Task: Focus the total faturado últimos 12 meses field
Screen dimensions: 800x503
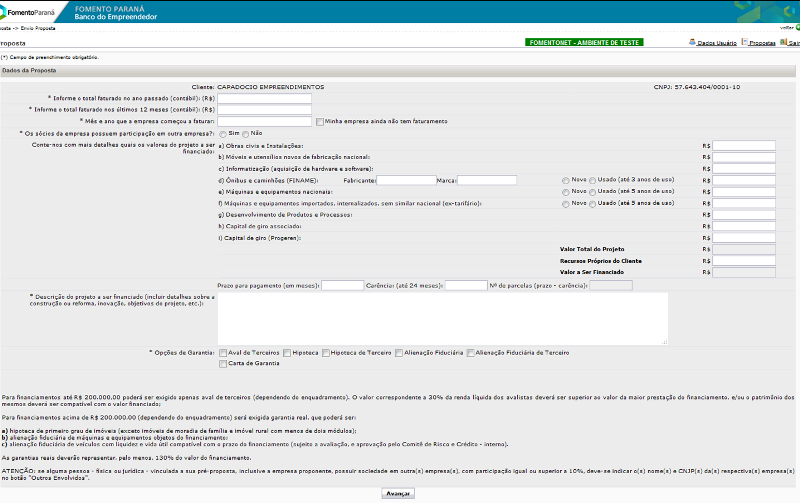Action: (264, 110)
